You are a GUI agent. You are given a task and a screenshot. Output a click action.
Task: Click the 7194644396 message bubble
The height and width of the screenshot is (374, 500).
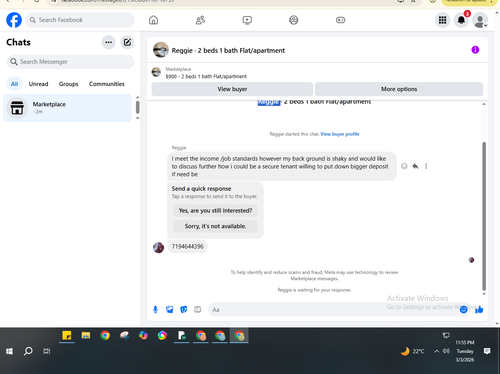click(x=187, y=247)
